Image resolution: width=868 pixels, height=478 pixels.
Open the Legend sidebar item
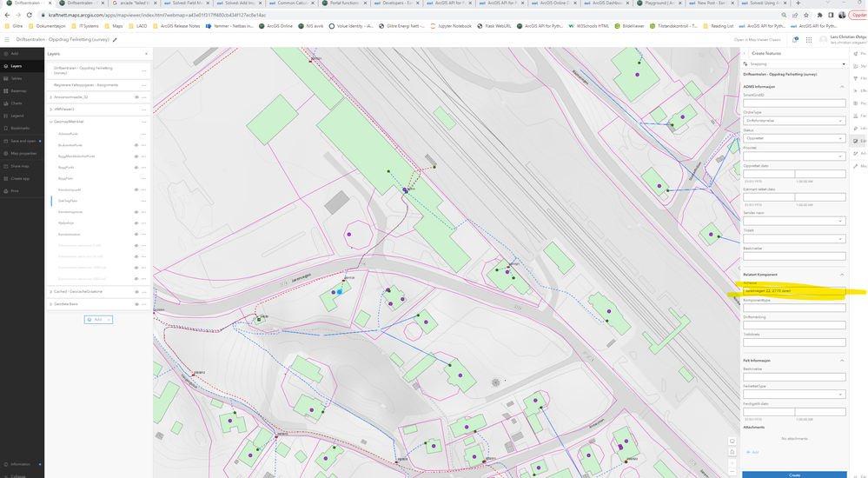point(17,116)
